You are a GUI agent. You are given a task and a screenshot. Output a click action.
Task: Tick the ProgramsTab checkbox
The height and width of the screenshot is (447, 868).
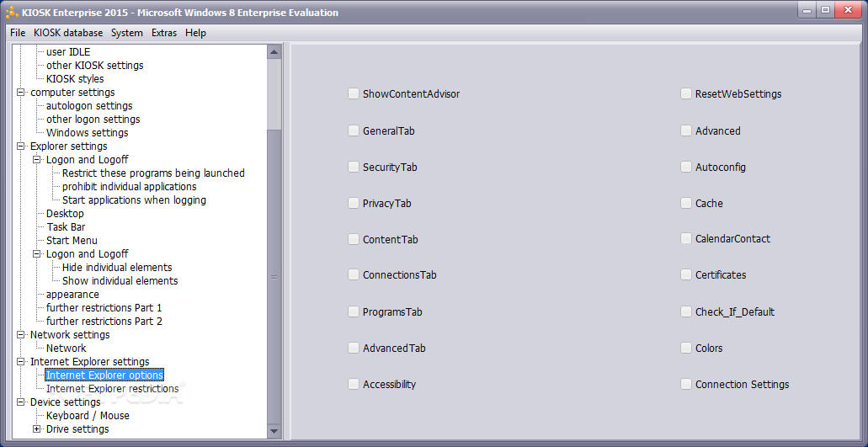pos(354,311)
